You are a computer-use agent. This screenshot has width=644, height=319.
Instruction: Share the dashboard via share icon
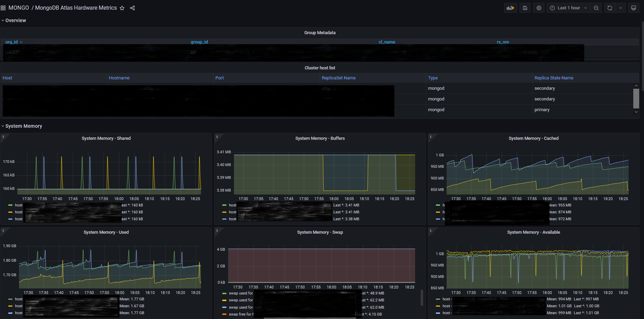(x=132, y=8)
